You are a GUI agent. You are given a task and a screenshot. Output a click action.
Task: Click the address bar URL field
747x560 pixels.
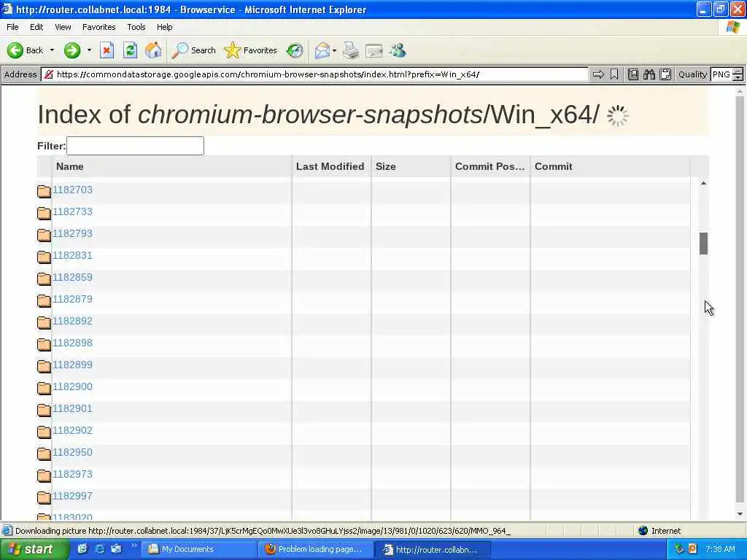[314, 74]
